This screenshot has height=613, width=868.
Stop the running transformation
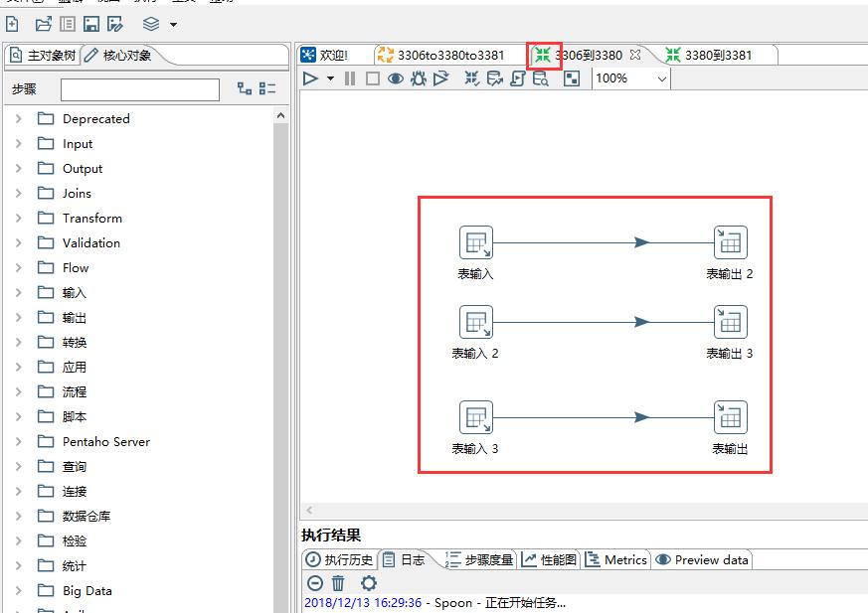372,78
